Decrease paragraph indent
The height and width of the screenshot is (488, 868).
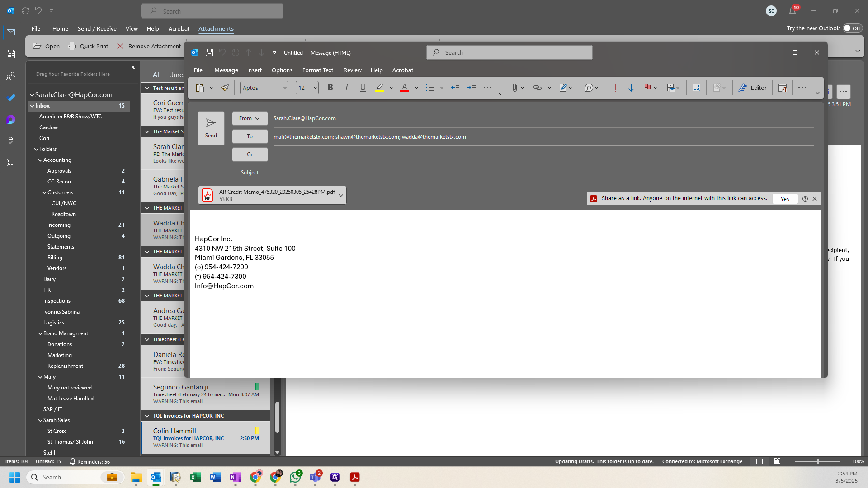coord(455,88)
